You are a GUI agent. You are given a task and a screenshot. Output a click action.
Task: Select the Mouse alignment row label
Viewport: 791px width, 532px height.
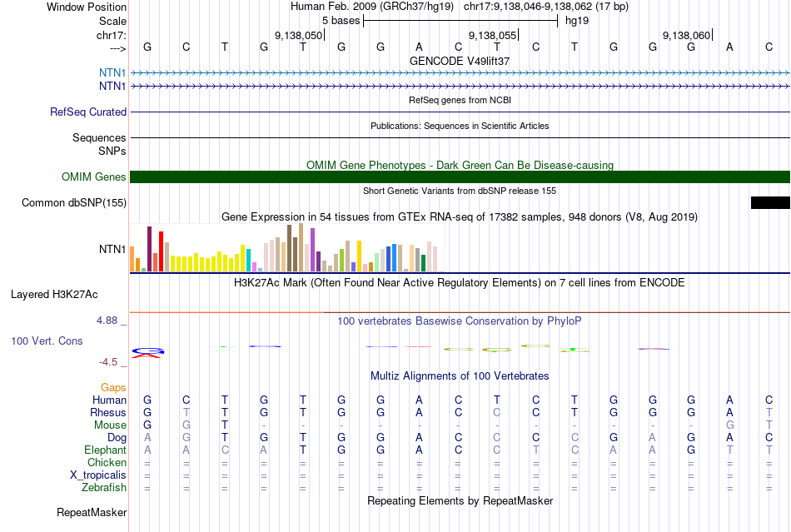(110, 425)
